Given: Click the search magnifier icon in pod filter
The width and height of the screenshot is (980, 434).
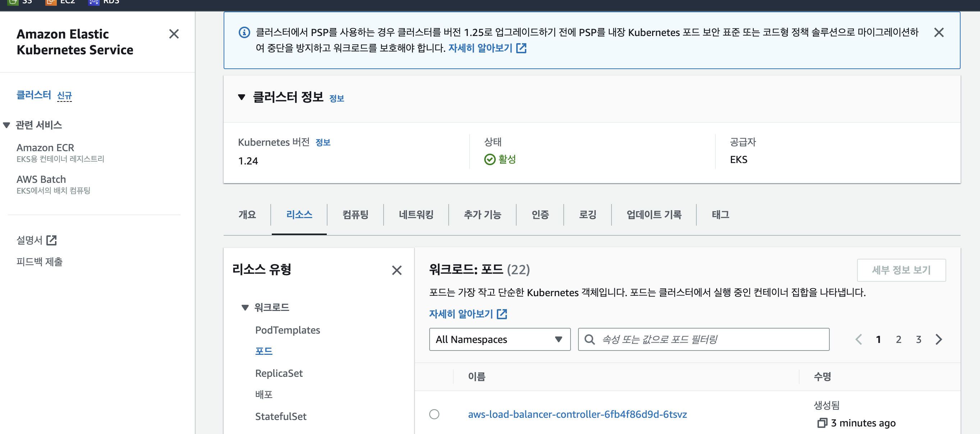Looking at the screenshot, I should 590,339.
